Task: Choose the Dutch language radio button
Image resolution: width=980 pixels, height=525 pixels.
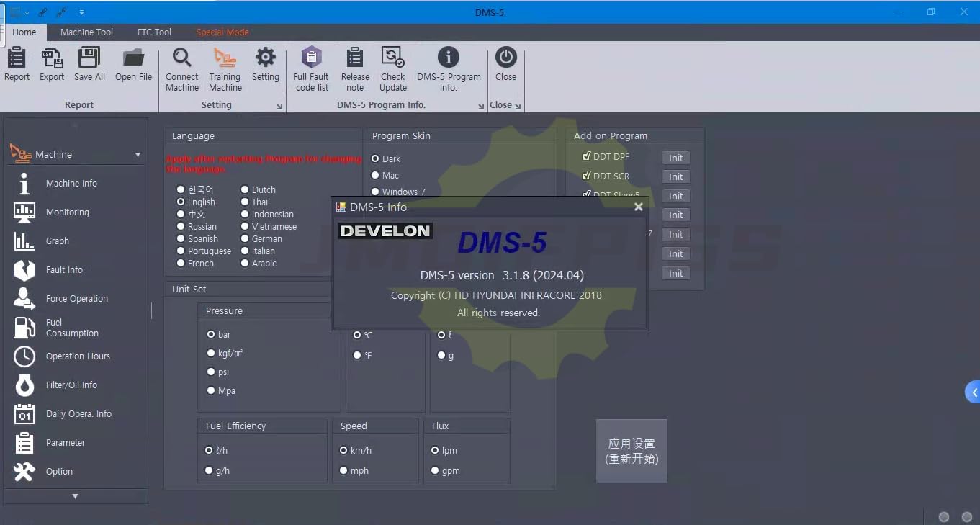Action: click(x=245, y=189)
